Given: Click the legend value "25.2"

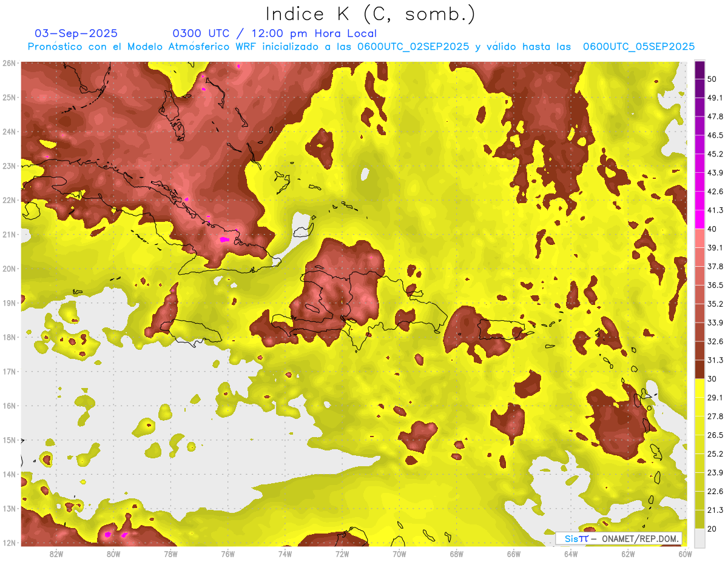Looking at the screenshot, I should pyautogui.click(x=715, y=454).
